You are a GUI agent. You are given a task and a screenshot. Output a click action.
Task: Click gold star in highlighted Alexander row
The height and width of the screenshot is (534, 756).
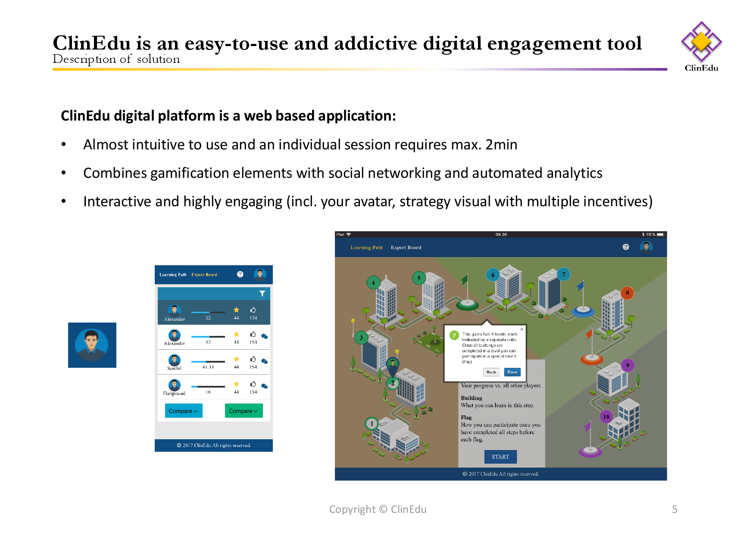click(x=236, y=310)
